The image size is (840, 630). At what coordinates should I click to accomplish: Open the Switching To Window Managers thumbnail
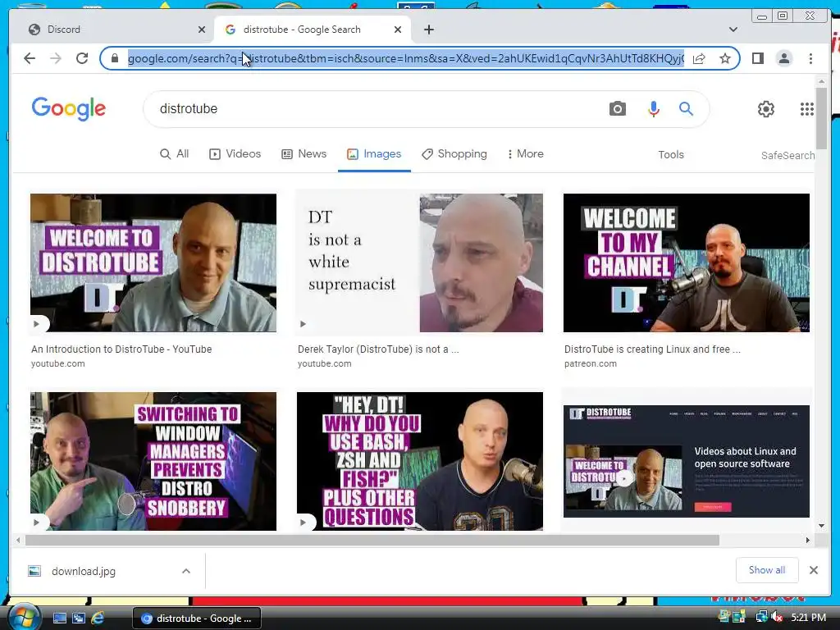click(153, 461)
